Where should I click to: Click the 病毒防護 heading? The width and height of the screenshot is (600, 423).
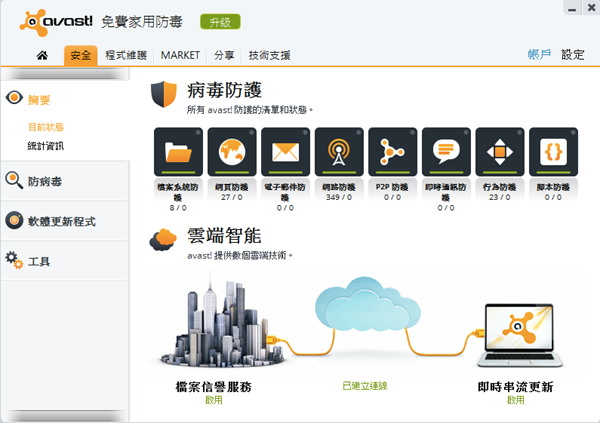click(x=224, y=90)
